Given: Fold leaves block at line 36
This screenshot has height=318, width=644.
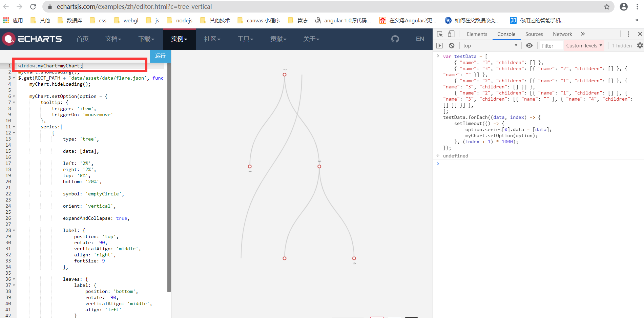Looking at the screenshot, I should (14, 279).
